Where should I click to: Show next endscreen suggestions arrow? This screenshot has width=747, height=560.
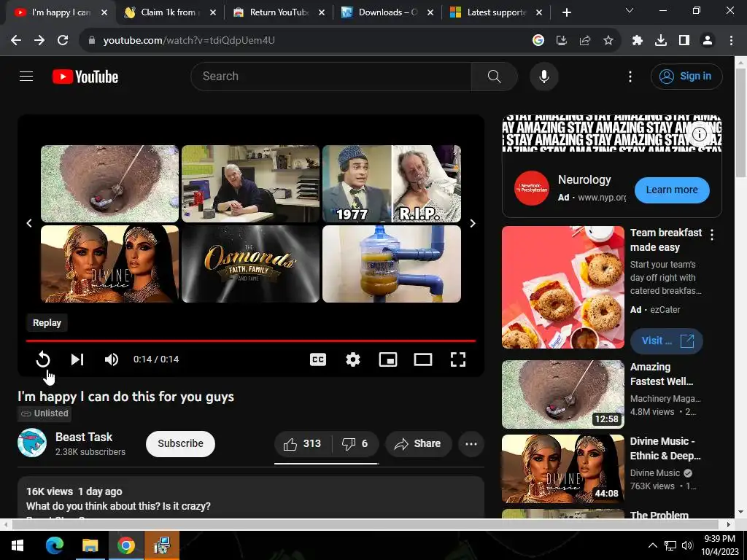[x=473, y=223]
